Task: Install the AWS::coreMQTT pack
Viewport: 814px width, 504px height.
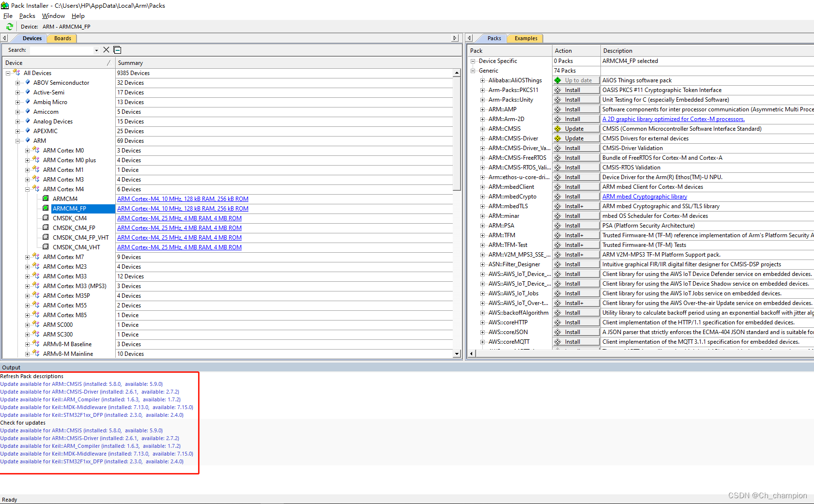Action: pyautogui.click(x=576, y=342)
